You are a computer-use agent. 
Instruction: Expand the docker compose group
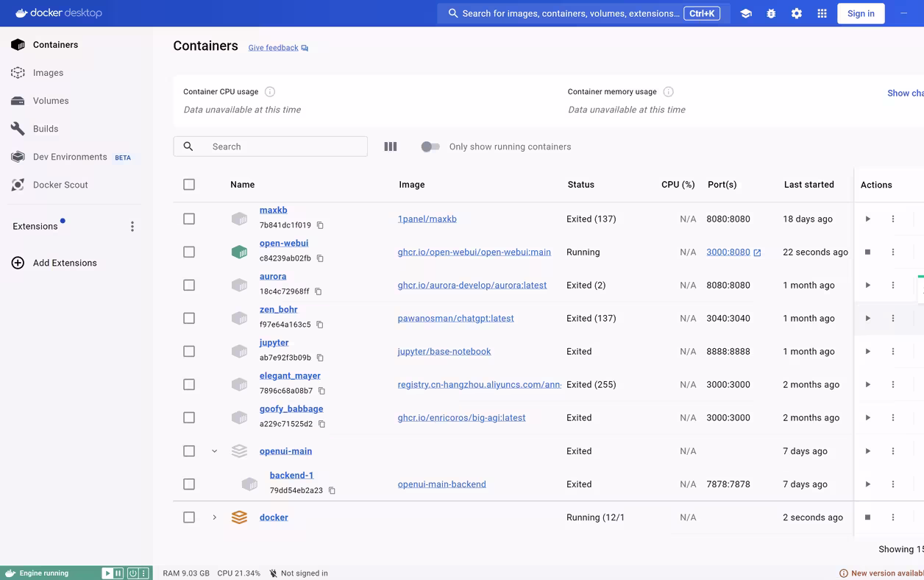click(x=215, y=517)
